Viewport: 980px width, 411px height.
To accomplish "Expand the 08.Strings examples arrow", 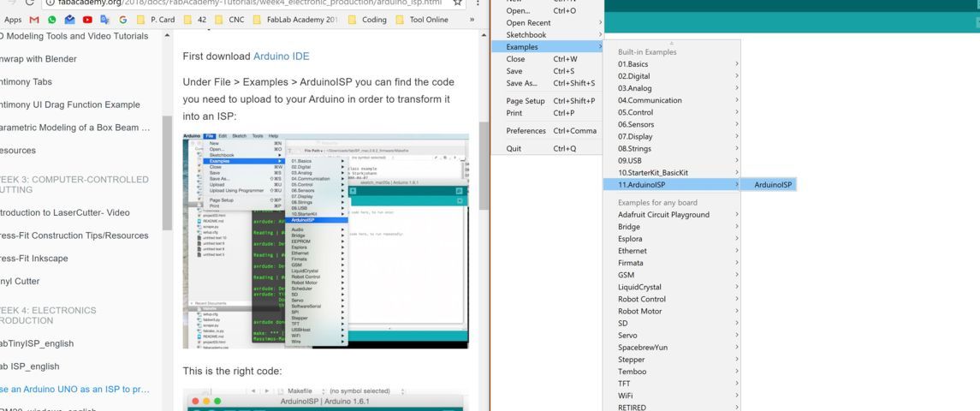I will click(737, 149).
